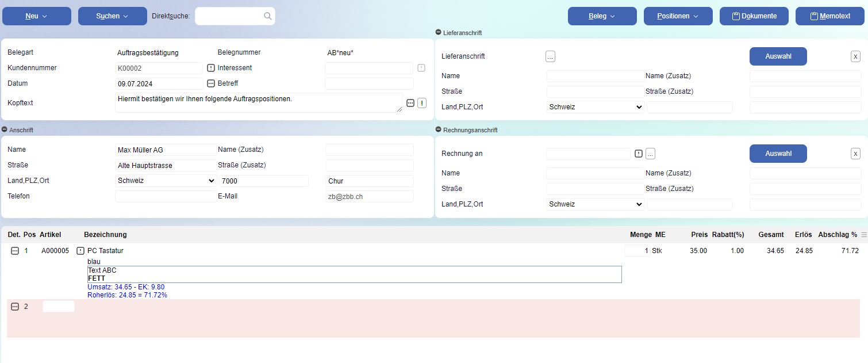Click into the Direktsuche search field
This screenshot has height=363, width=868.
pyautogui.click(x=230, y=16)
